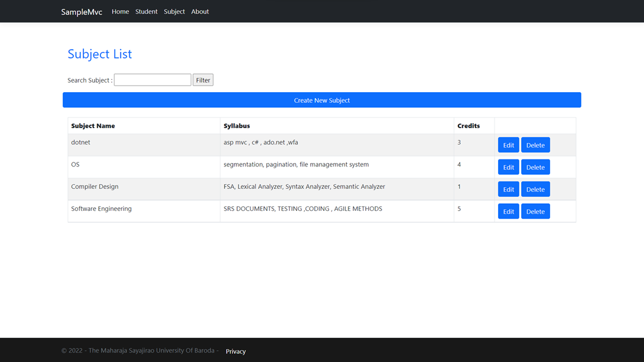Delete the Compiler Design subject
Screen dimensions: 644x362
[x=535, y=189]
